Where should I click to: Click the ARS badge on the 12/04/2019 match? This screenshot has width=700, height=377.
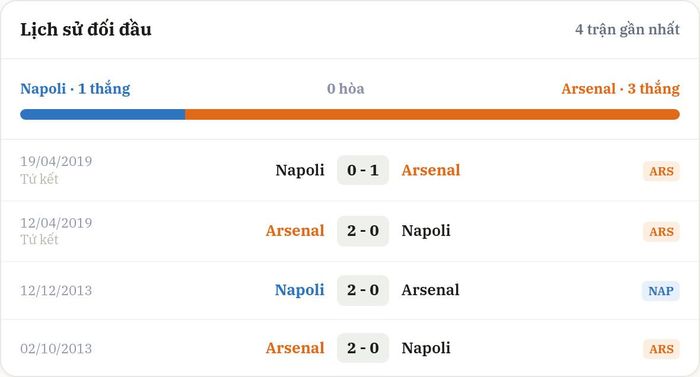pyautogui.click(x=661, y=232)
